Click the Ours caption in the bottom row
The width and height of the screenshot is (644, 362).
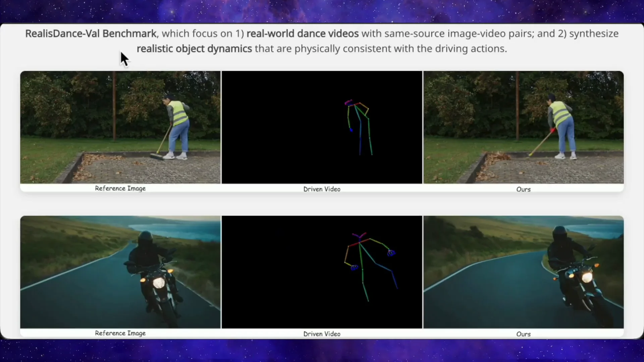pyautogui.click(x=523, y=334)
